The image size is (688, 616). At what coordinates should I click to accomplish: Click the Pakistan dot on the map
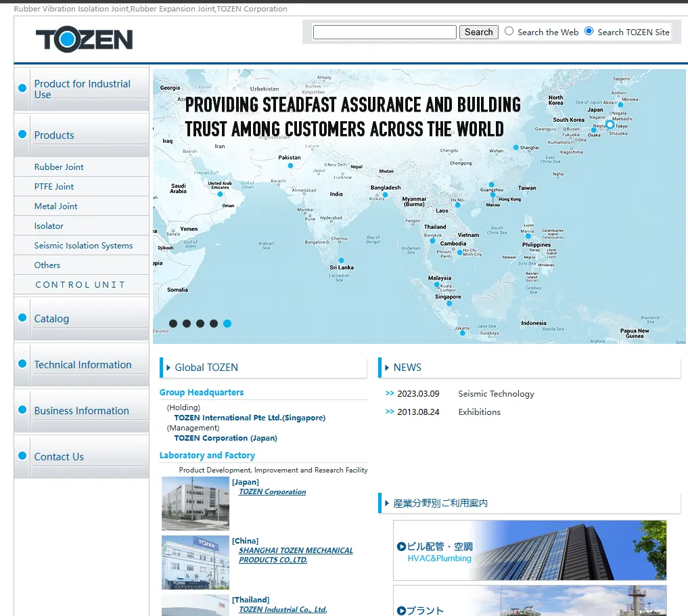(x=290, y=166)
